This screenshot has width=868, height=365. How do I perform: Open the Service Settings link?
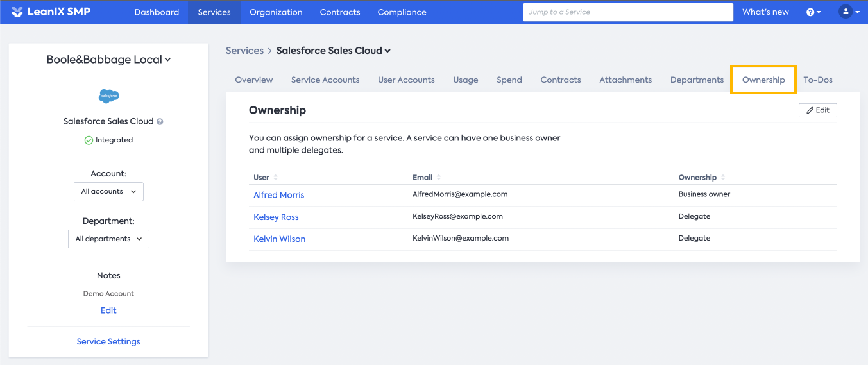point(108,342)
